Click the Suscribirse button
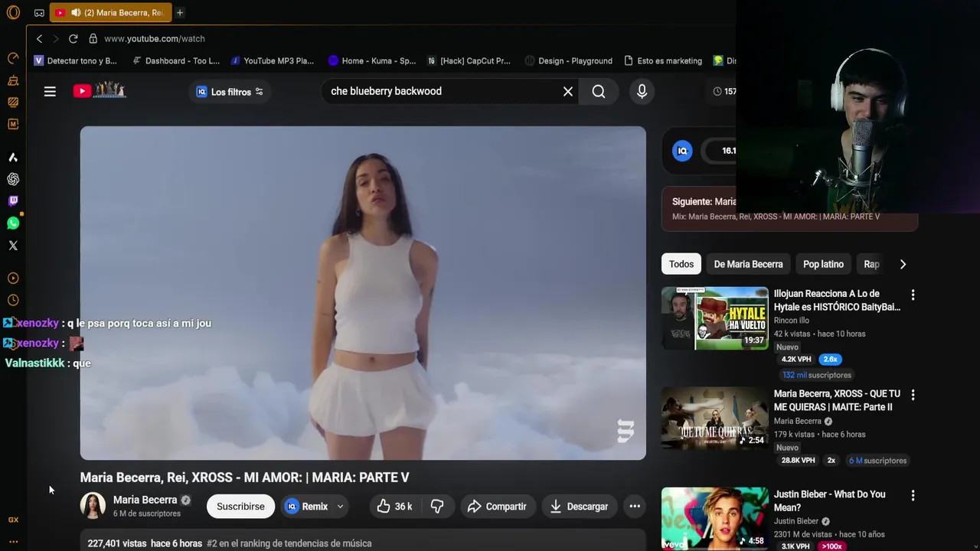The image size is (980, 551). 240,507
